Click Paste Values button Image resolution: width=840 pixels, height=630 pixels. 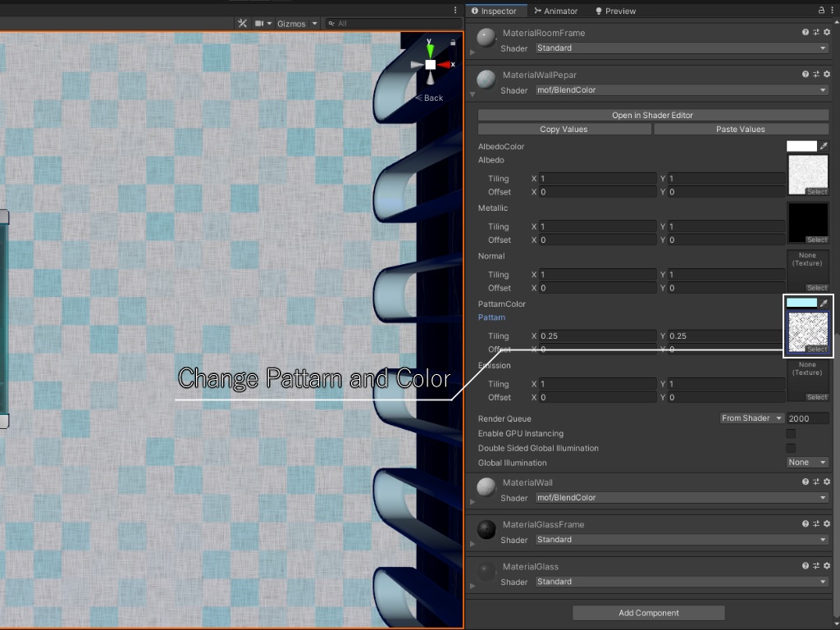tap(741, 129)
